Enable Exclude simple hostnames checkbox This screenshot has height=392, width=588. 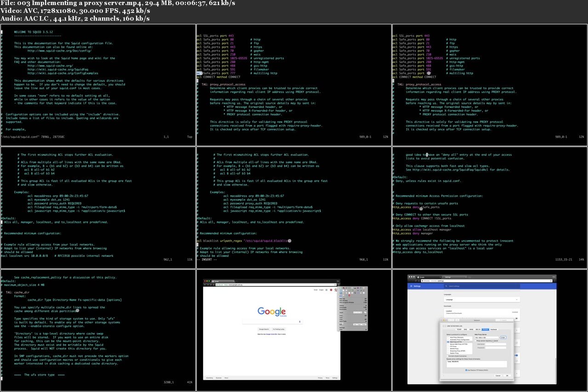[448, 356]
